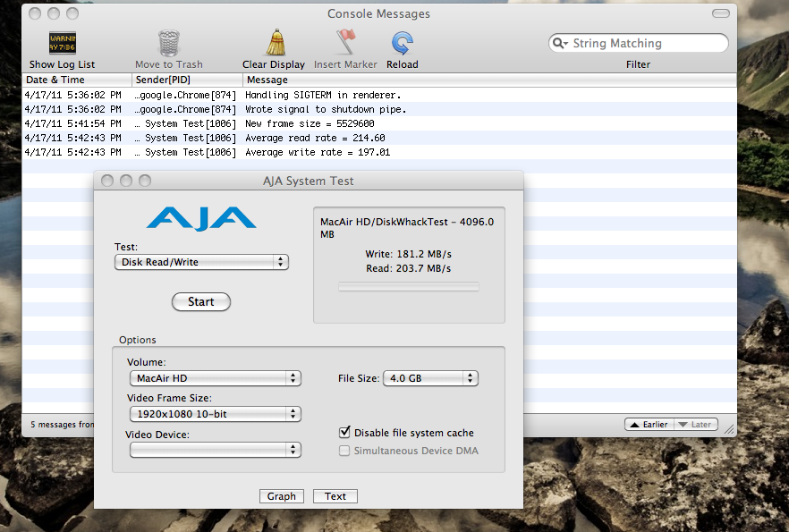
Task: Close the Console Messages window
Action: coord(35,13)
